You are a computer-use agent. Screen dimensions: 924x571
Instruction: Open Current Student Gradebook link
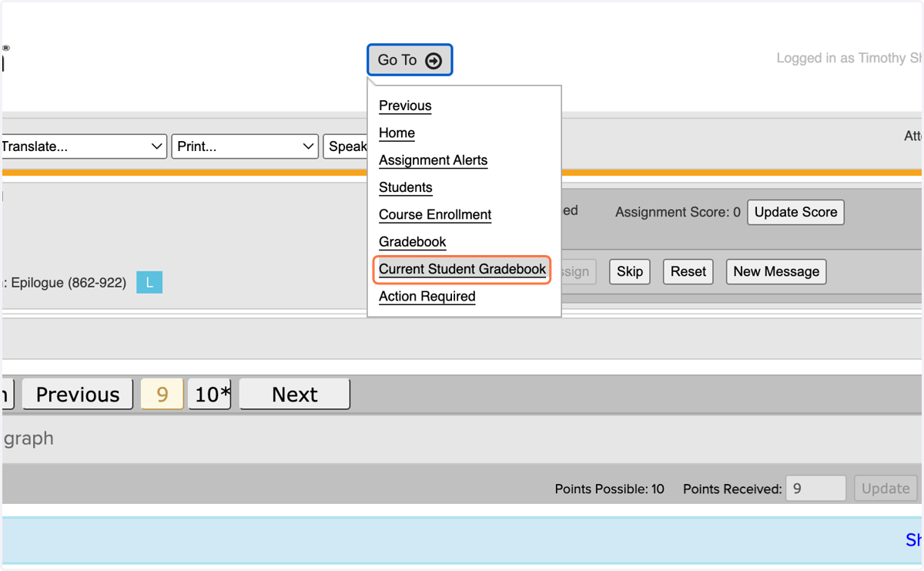[x=462, y=269]
